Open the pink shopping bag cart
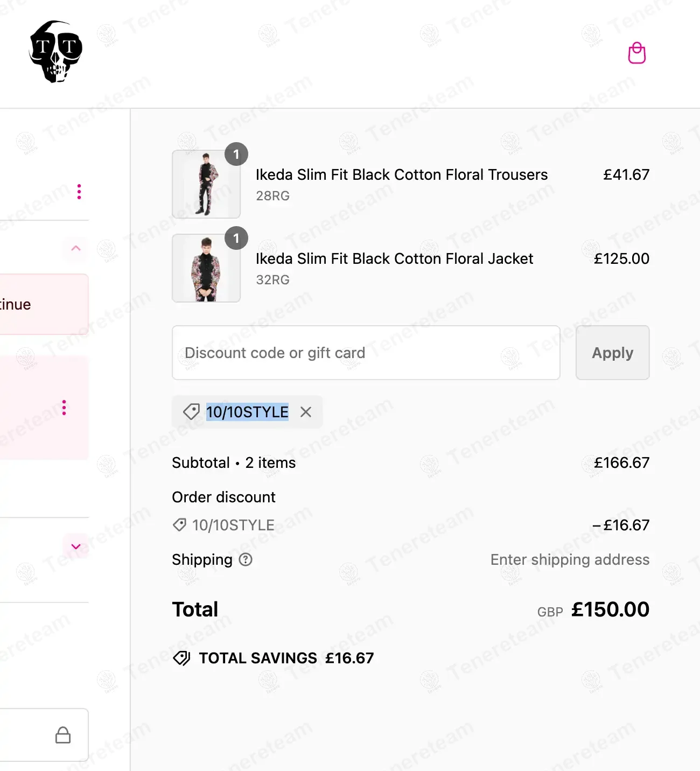Screen dimensions: 700x771 (636, 53)
